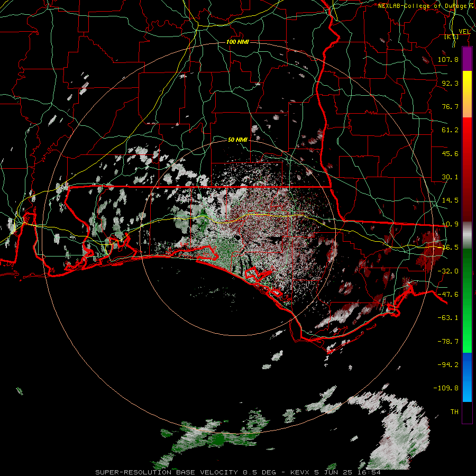Click the "SUPER-RESOLUTION BASE VELOCITY" caption

(167, 472)
